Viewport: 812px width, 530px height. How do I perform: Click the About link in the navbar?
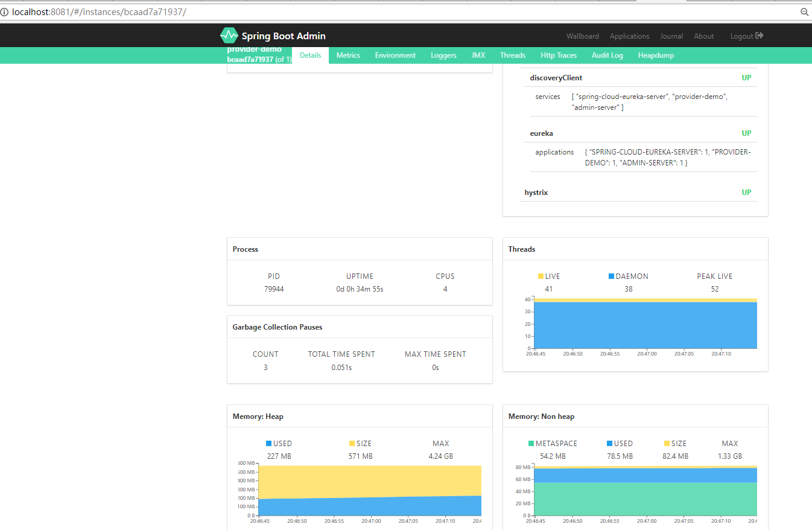coord(704,36)
